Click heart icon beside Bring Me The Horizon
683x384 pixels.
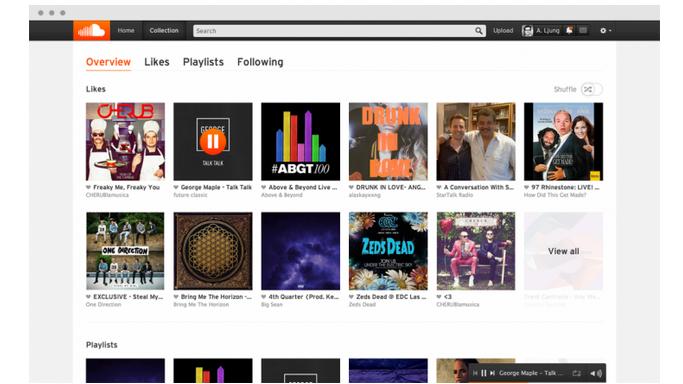point(176,297)
